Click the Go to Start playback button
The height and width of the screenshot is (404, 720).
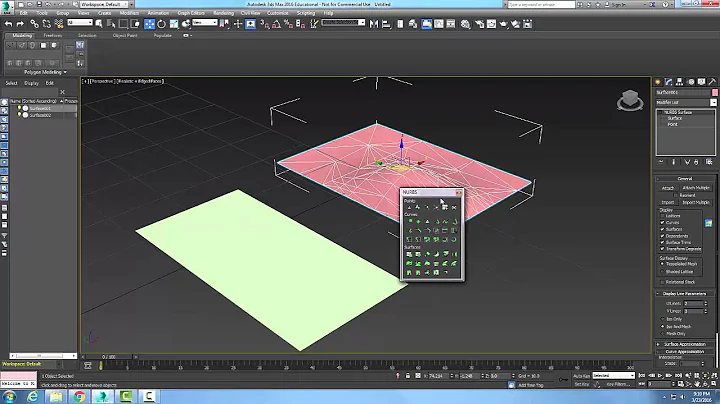pos(642,376)
